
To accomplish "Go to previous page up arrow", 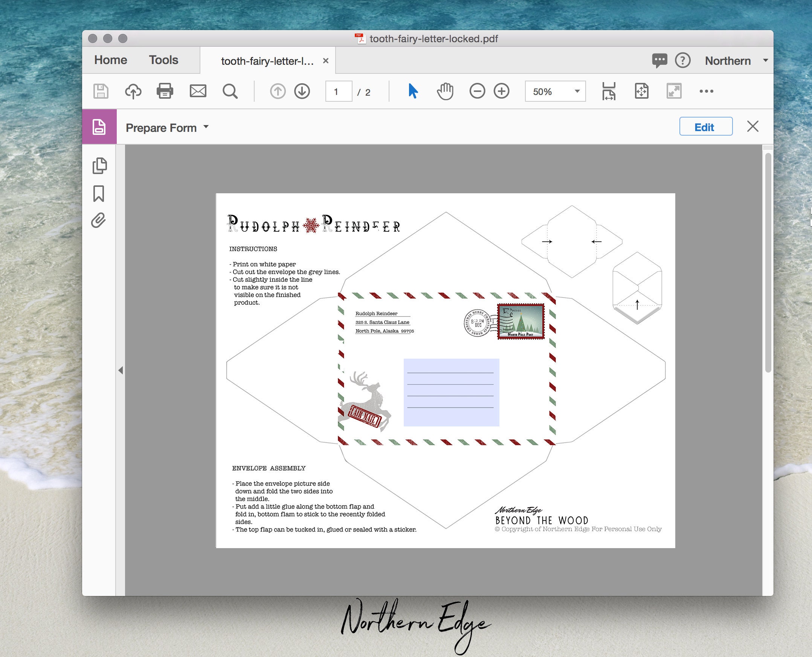I will pyautogui.click(x=278, y=91).
